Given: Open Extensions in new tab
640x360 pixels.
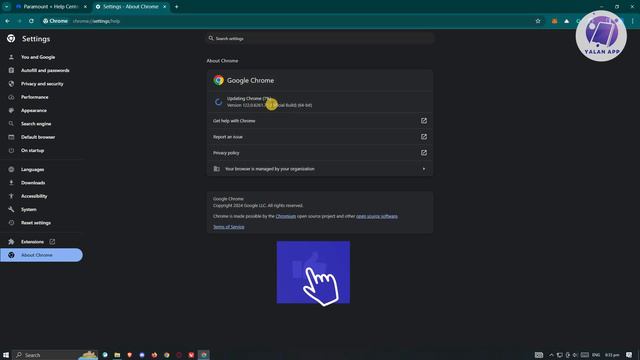Looking at the screenshot, I should click(32, 242).
